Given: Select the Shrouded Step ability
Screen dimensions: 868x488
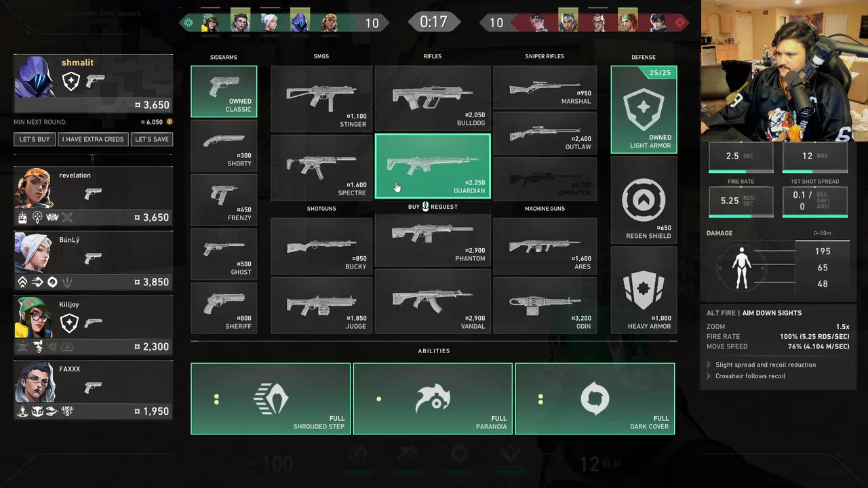Looking at the screenshot, I should click(271, 399).
